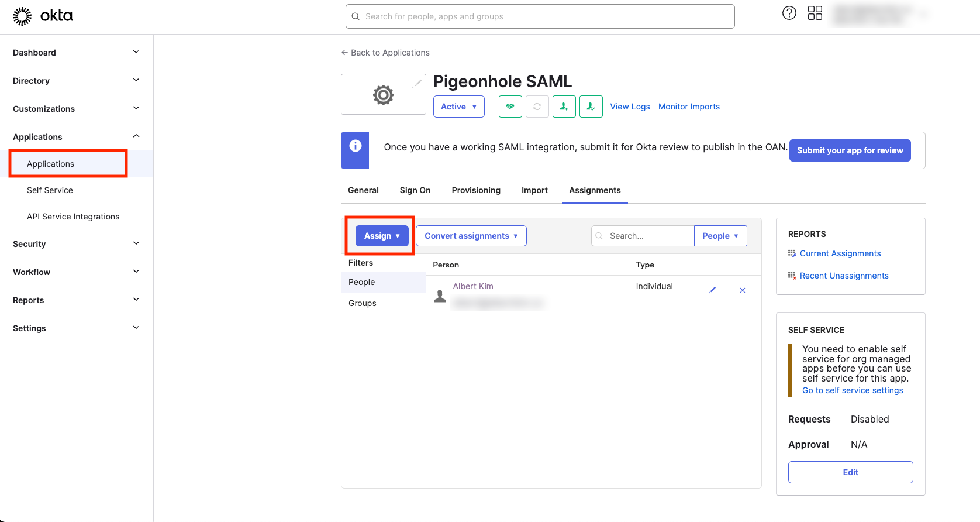Click the gear app logo thumbnail

pos(384,94)
